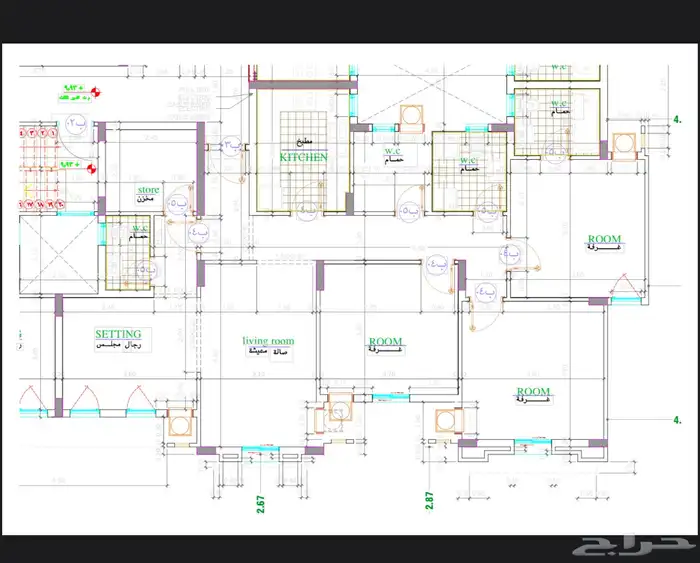Click the green 2.67 dimension text
700x563 pixels.
260,500
